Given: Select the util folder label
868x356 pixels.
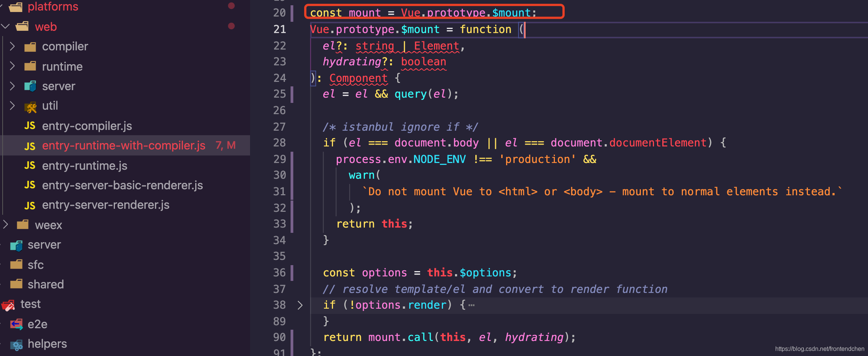Looking at the screenshot, I should (x=50, y=106).
